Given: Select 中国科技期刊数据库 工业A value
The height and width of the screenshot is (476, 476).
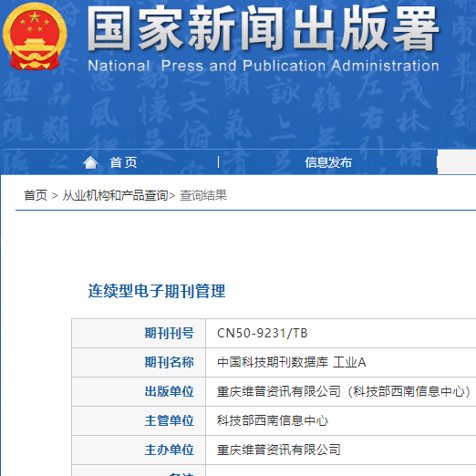Looking at the screenshot, I should click(291, 362).
